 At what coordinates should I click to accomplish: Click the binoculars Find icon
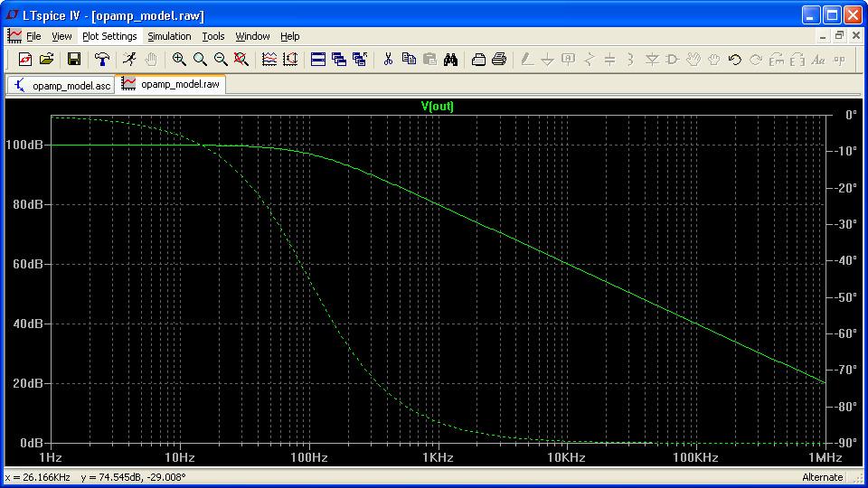[x=450, y=60]
